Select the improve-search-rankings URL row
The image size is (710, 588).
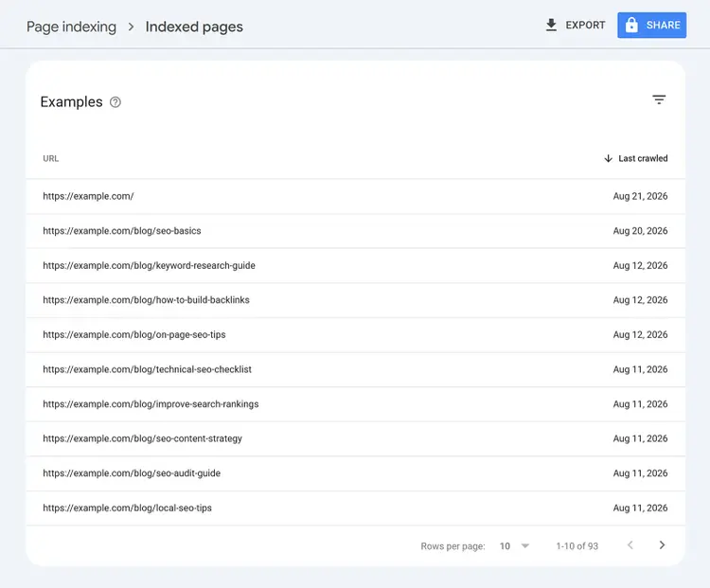tap(355, 404)
